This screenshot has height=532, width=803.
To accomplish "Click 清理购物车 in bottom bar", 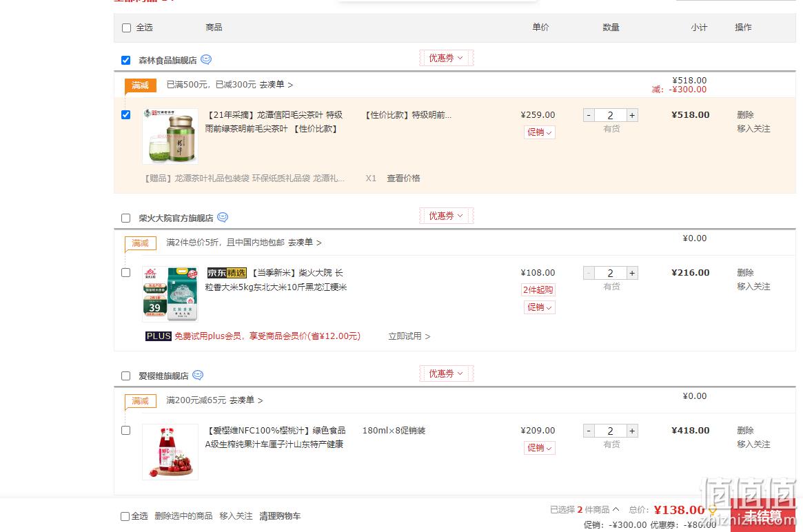I will (280, 516).
